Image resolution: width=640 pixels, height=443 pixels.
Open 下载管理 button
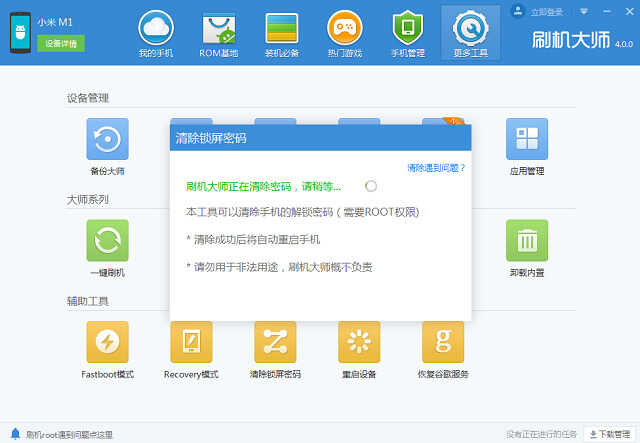[x=610, y=434]
